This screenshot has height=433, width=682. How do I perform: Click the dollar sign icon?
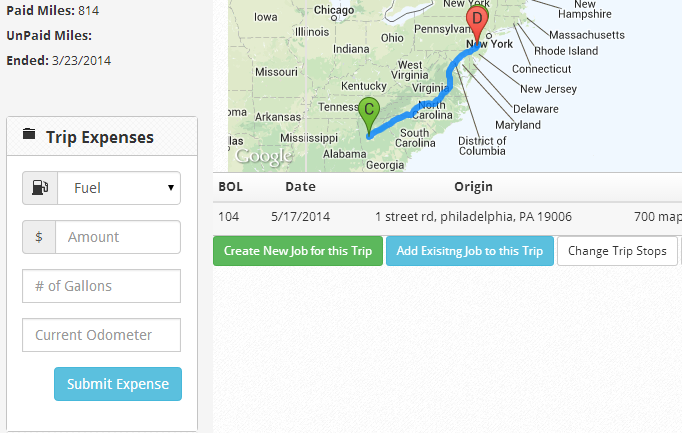(39, 237)
